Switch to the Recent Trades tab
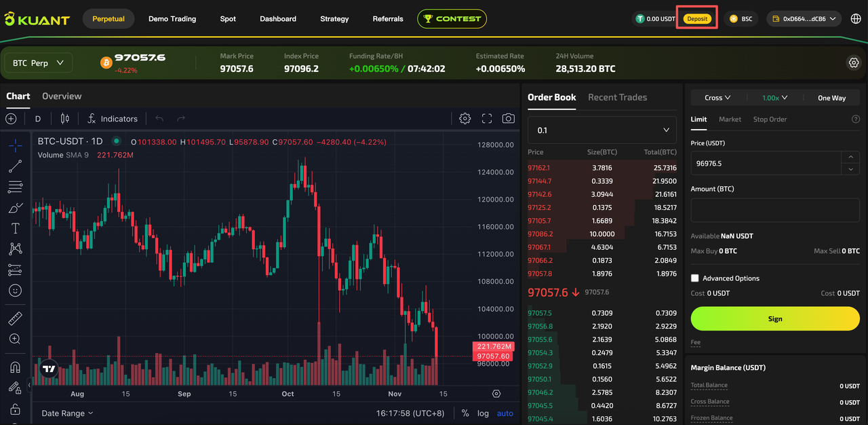The image size is (868, 425). click(617, 97)
